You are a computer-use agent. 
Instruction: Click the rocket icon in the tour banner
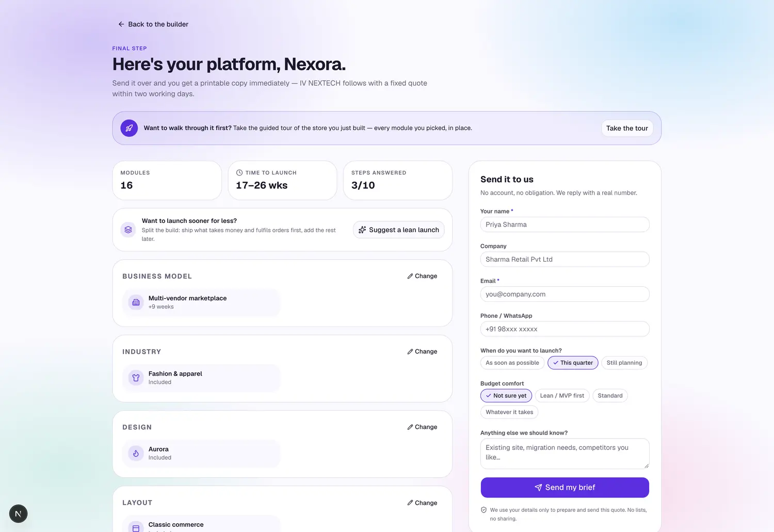tap(129, 128)
